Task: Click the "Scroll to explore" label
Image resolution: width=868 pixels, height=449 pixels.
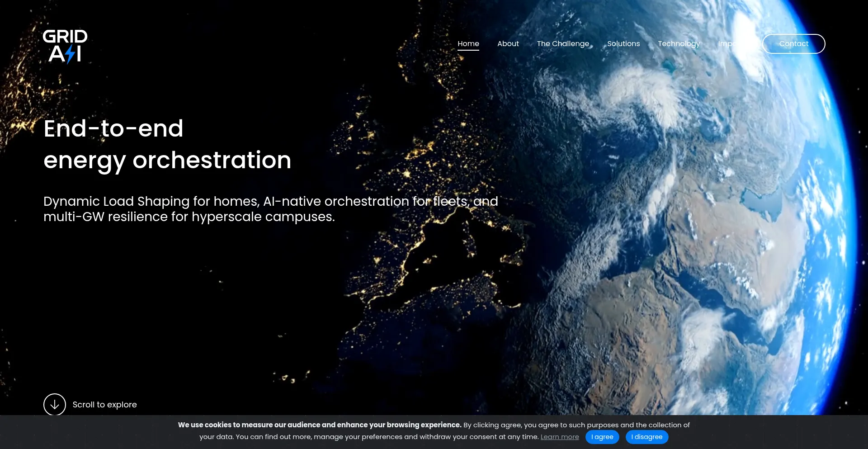Action: (x=104, y=405)
